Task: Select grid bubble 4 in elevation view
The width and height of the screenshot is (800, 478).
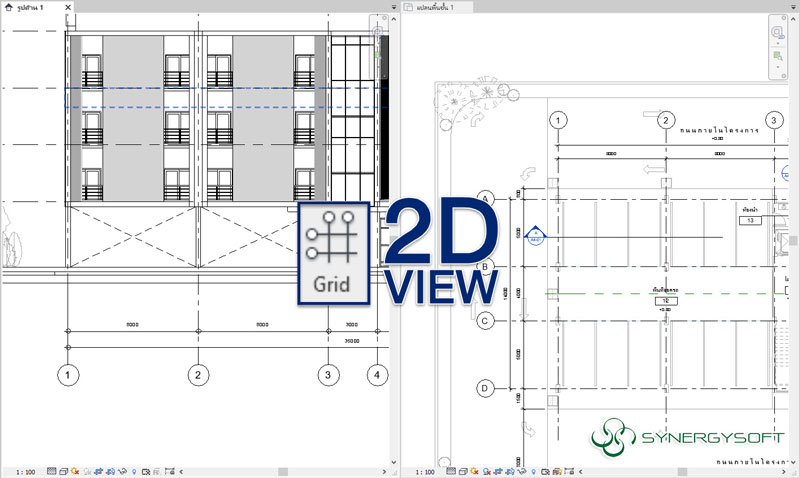Action: [x=377, y=375]
